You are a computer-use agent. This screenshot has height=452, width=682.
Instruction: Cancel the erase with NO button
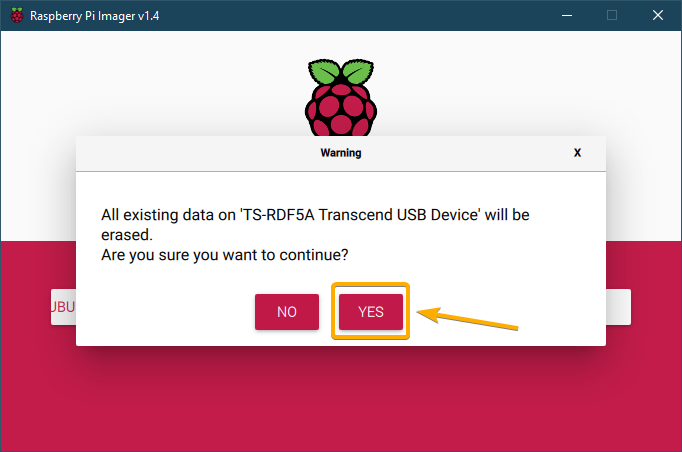coord(287,311)
